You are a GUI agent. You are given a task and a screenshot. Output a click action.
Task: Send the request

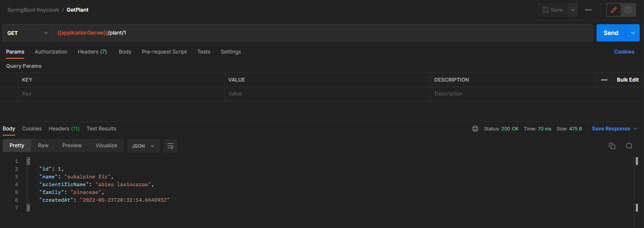[611, 33]
